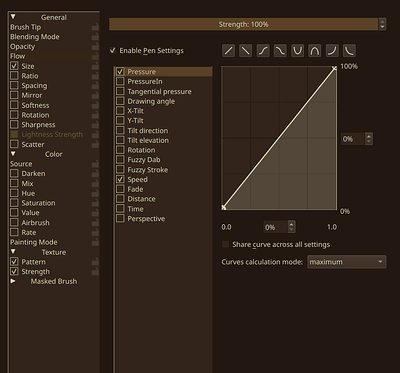
Task: Click the lock icon beside Rotation option
Action: 95,115
